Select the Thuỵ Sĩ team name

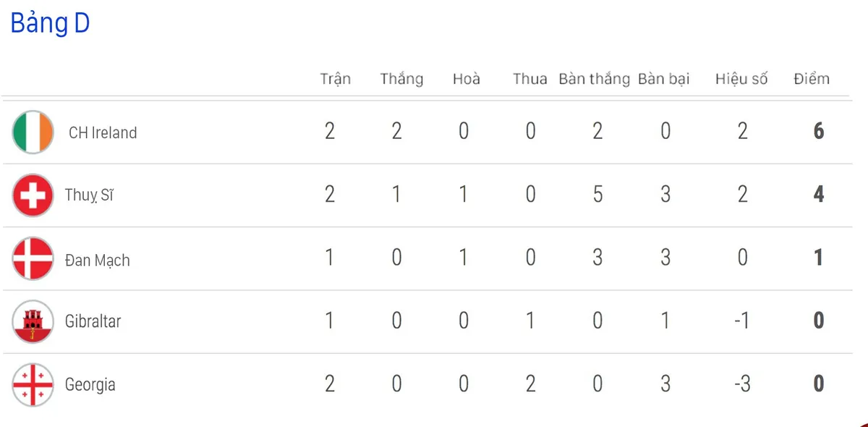coord(89,195)
